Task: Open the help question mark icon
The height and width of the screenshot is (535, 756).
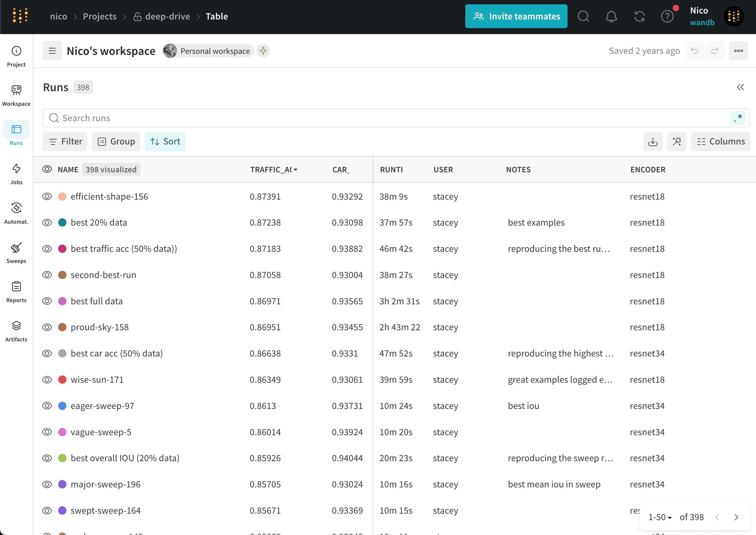Action: 667,16
